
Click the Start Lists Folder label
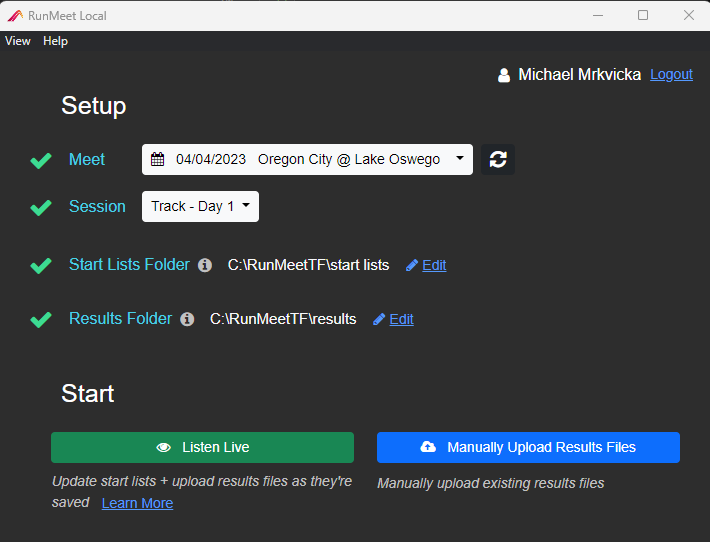tap(129, 264)
